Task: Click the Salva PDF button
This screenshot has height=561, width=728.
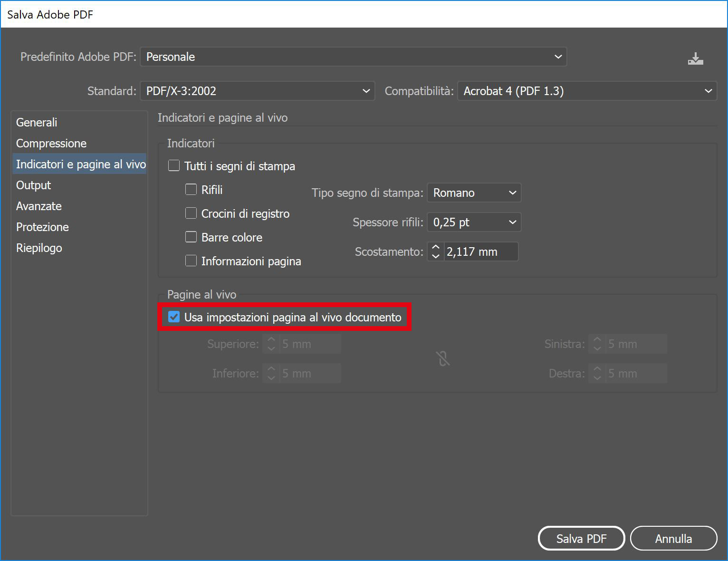Action: click(x=581, y=538)
